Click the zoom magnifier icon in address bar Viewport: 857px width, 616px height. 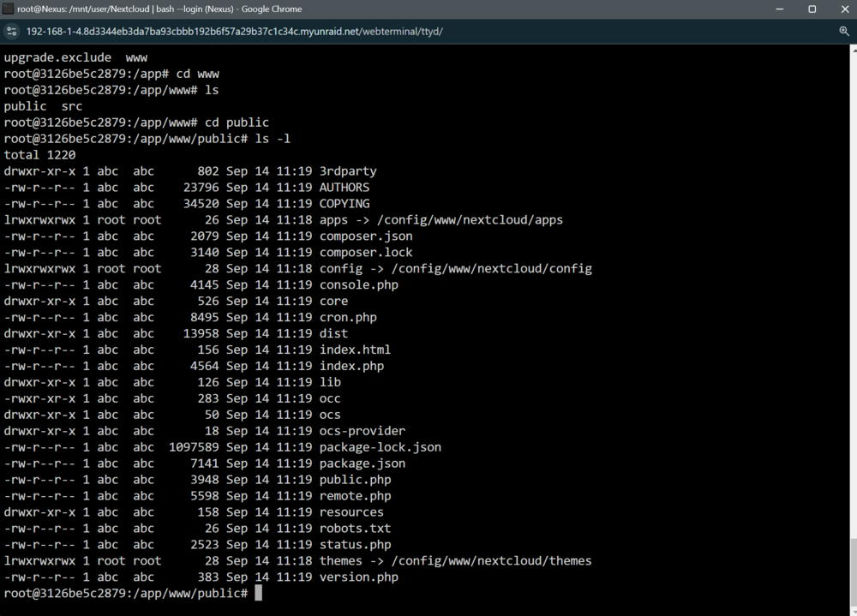point(844,31)
